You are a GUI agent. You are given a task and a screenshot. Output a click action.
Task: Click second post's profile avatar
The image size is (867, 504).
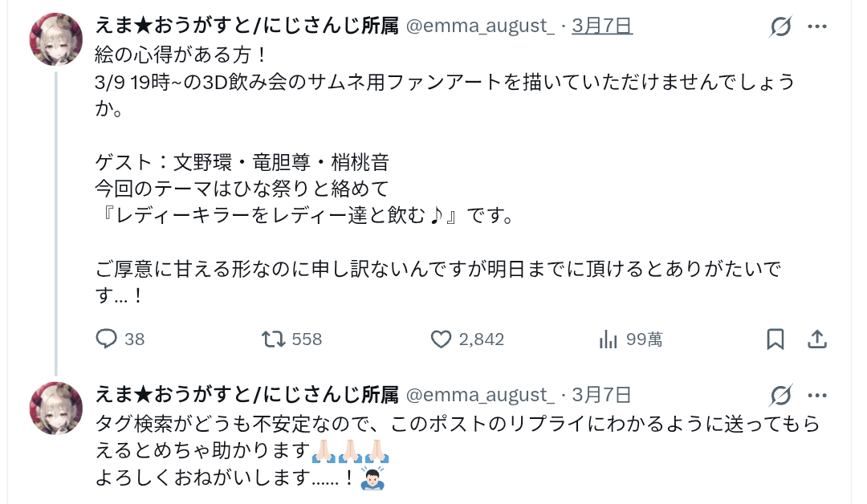tap(56, 408)
